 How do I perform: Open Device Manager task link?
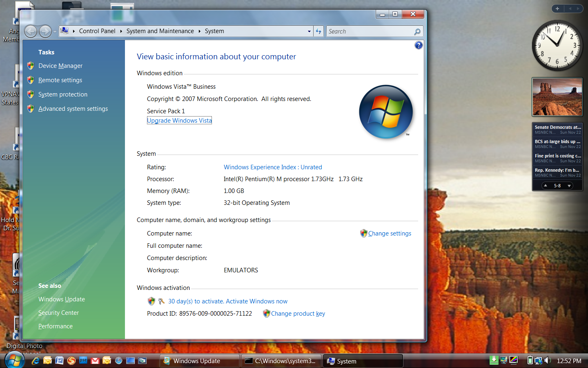tap(60, 66)
